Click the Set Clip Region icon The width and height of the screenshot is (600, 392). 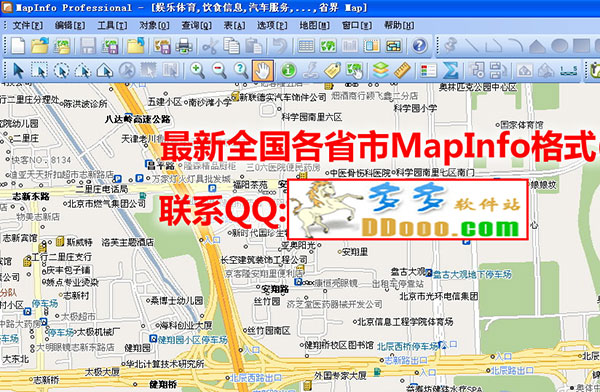(525, 70)
